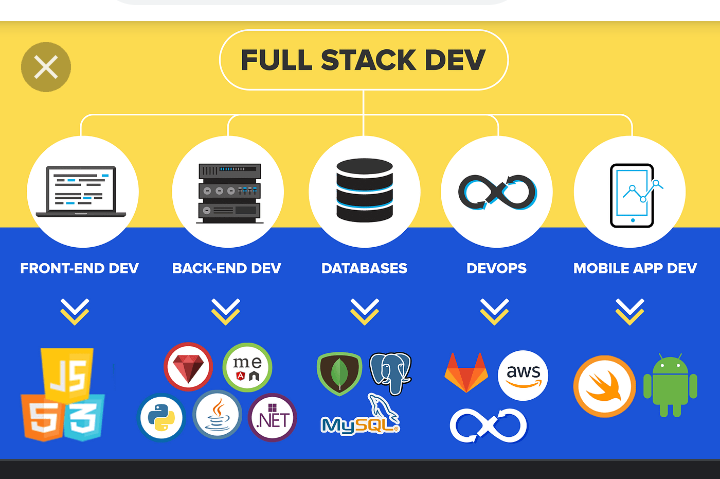Click the BACK-END DEV label
The image size is (720, 479).
(226, 268)
